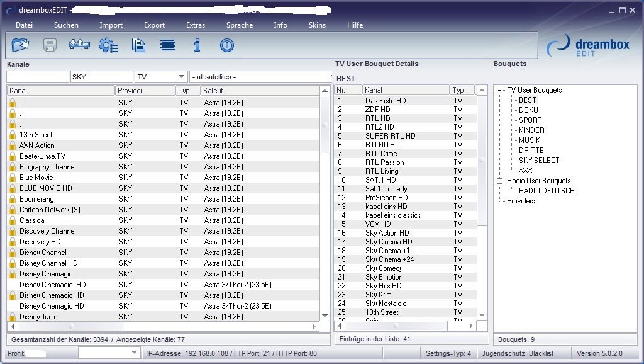Sort channel list by Satellit column header

(260, 91)
